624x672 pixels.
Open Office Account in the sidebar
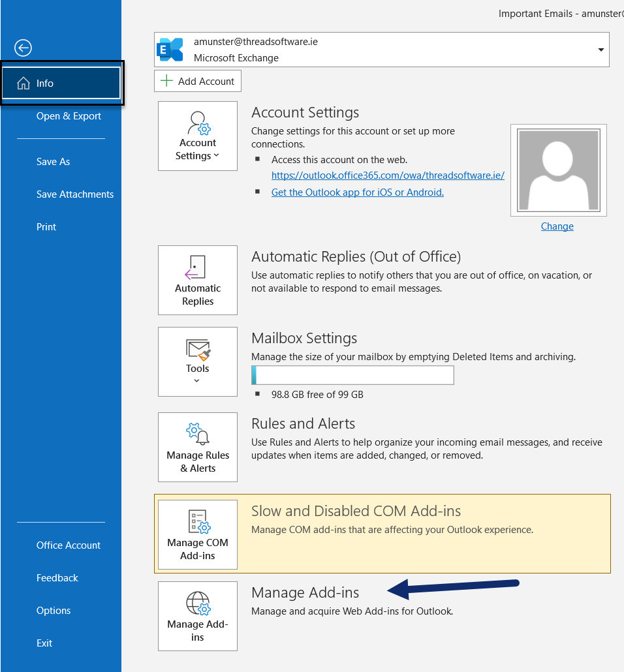click(68, 545)
